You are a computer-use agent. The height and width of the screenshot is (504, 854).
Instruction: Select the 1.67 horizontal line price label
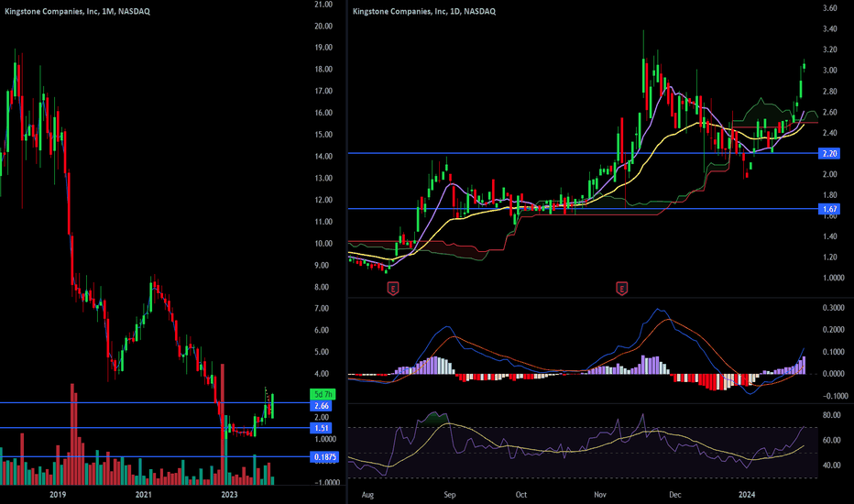pos(829,209)
